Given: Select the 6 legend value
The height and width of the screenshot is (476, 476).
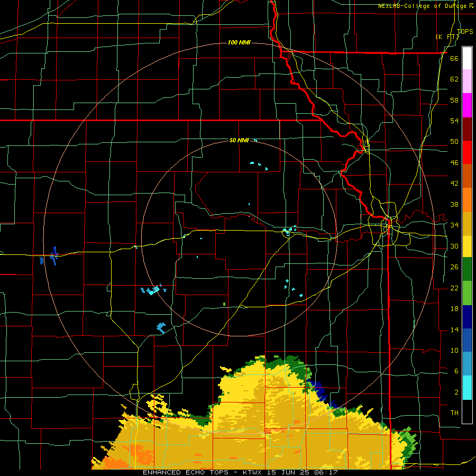Looking at the screenshot, I should (456, 371).
